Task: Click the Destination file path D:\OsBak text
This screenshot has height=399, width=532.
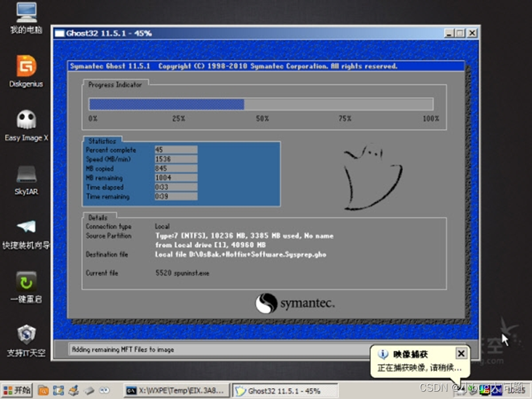Action: (240, 254)
